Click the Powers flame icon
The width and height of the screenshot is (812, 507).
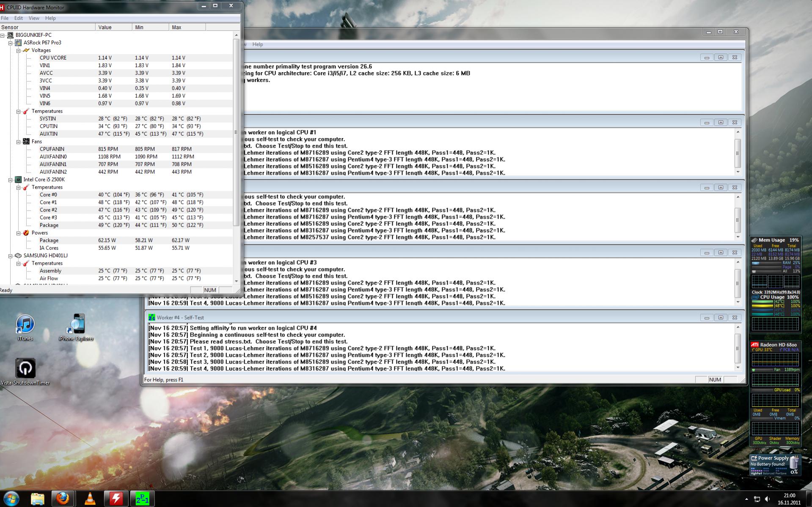pyautogui.click(x=26, y=233)
